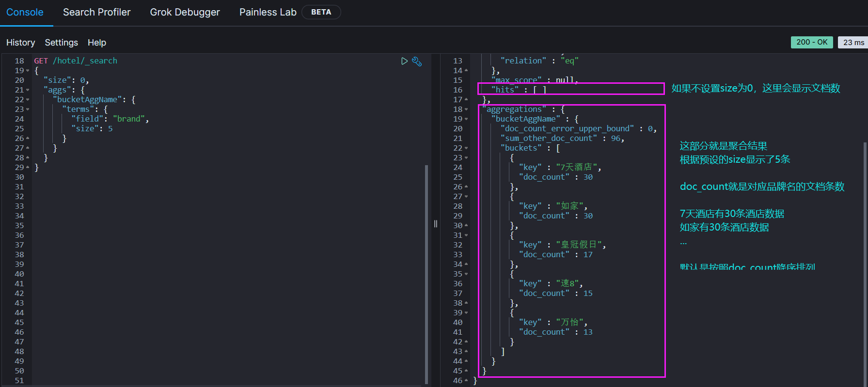Open the Grok Debugger tab
Screen dimensions: 868x387
tap(185, 12)
